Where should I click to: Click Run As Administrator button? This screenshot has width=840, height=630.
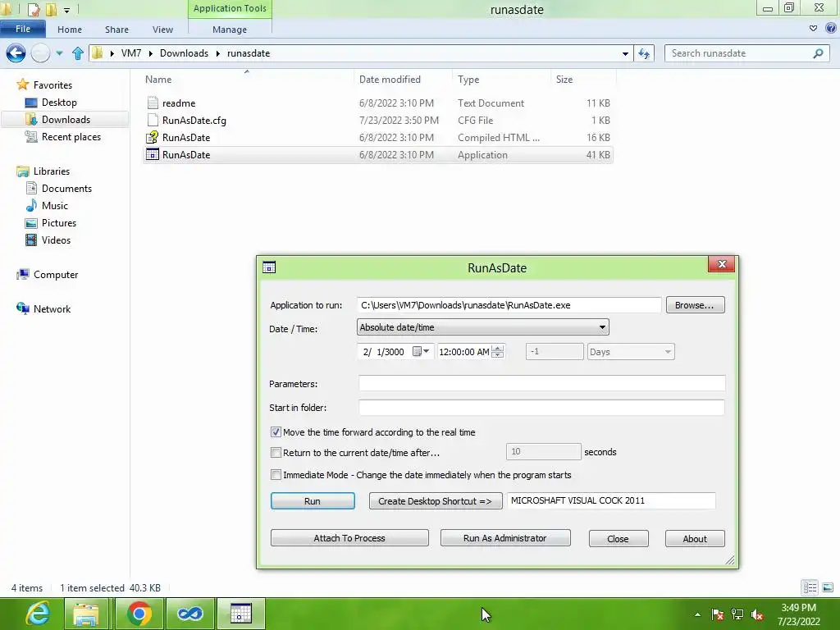[504, 538]
